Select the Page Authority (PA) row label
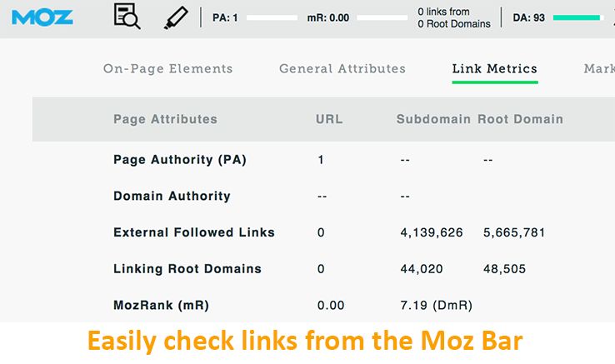Screen dimensions: 615x364 tap(180, 160)
